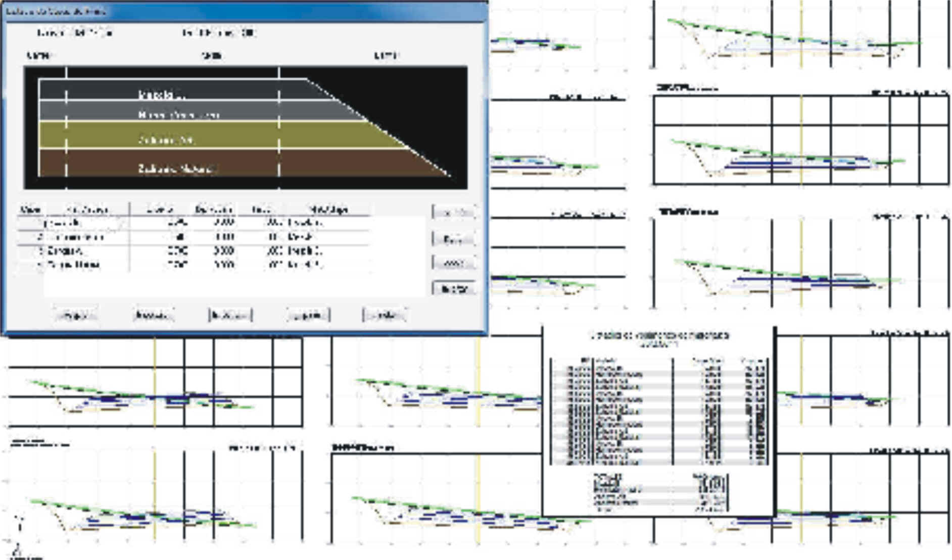Image resolution: width=952 pixels, height=560 pixels.
Task: Click the olive-green third layer band
Action: tap(202, 135)
